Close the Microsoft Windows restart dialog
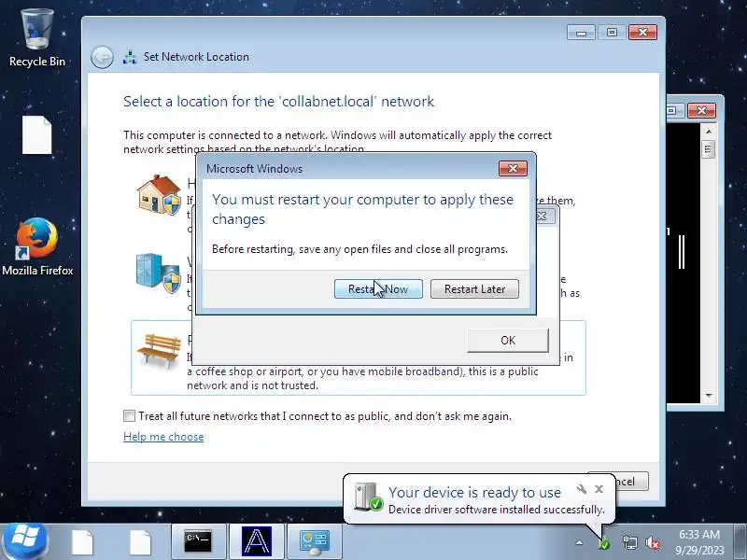 pyautogui.click(x=513, y=168)
